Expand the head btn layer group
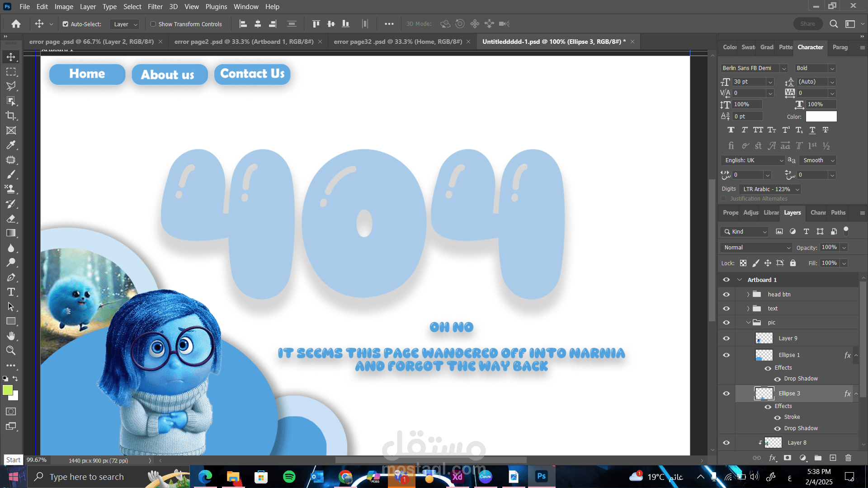The width and height of the screenshot is (868, 488). pyautogui.click(x=748, y=295)
